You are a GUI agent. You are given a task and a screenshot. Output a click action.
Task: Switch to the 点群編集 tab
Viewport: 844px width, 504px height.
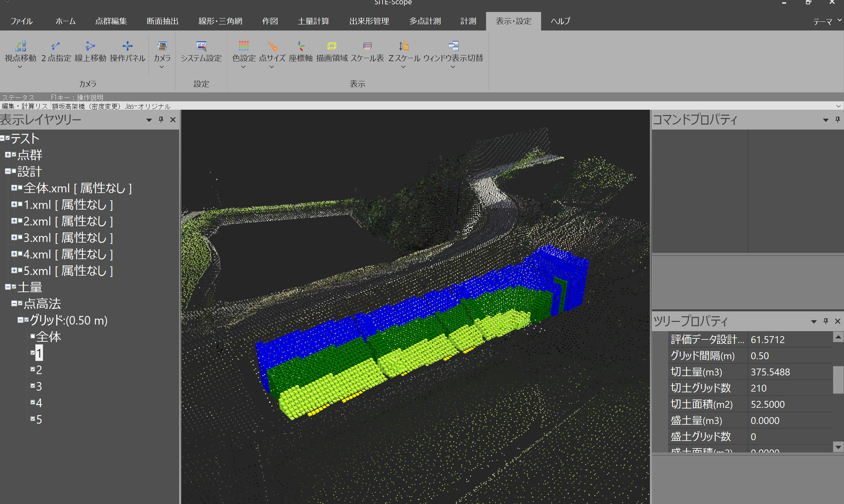coord(111,21)
